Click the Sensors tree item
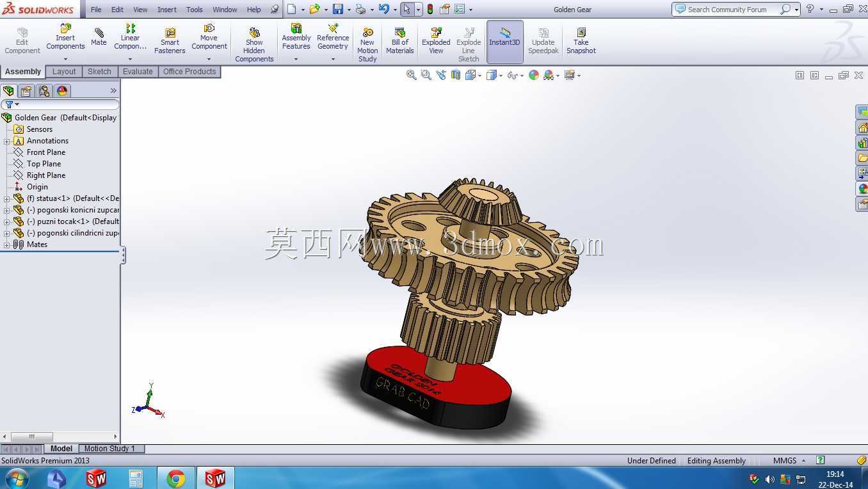The width and height of the screenshot is (868, 489). 40,129
